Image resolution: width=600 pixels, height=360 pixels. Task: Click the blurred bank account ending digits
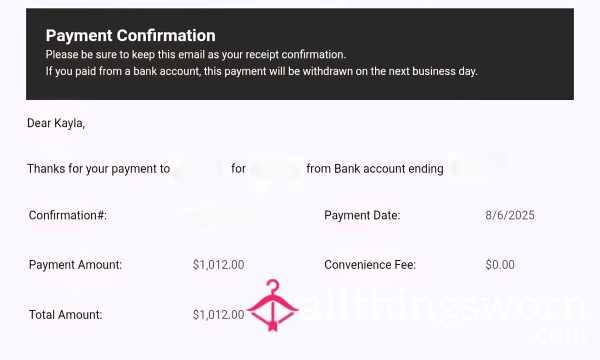[x=479, y=165]
